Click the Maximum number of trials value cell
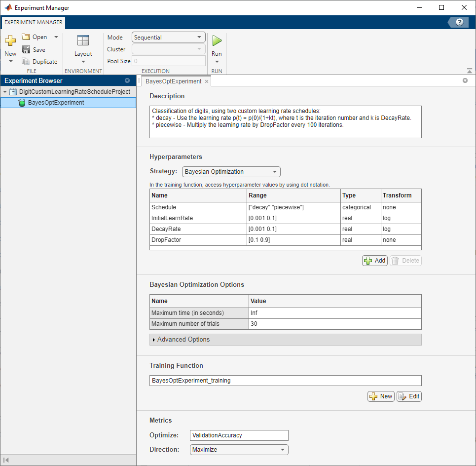The width and height of the screenshot is (476, 466). (335, 324)
